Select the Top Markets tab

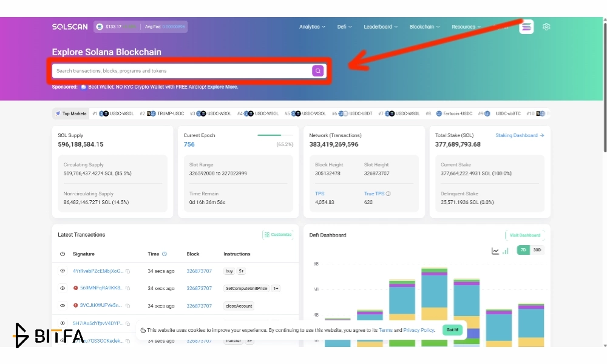coord(71,113)
